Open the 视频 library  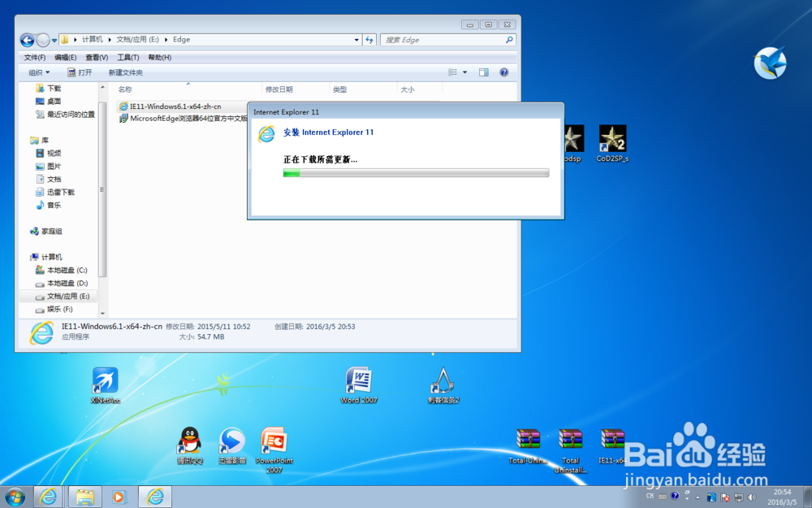coord(48,153)
